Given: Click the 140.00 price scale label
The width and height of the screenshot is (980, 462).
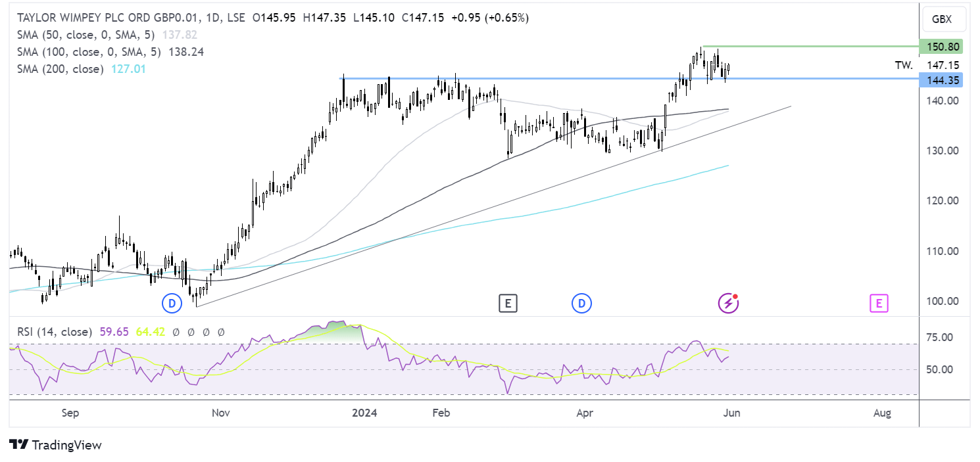Looking at the screenshot, I should (943, 101).
